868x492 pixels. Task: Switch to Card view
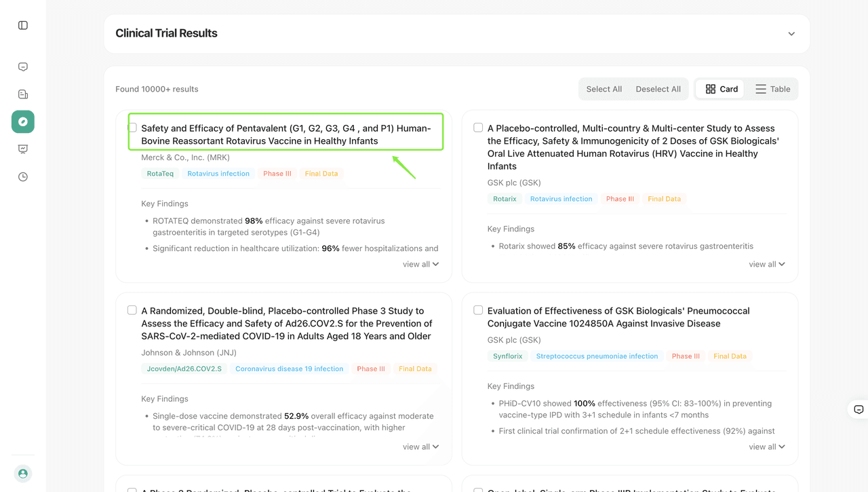pyautogui.click(x=720, y=88)
